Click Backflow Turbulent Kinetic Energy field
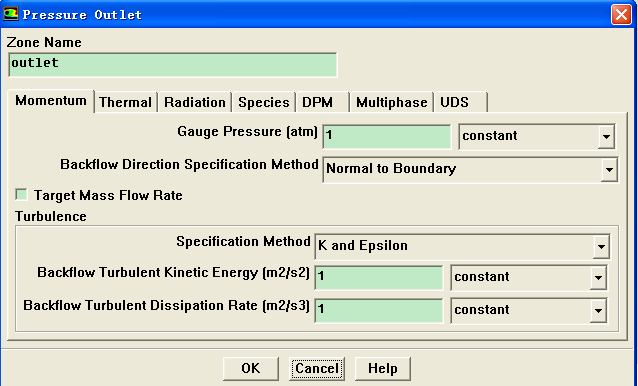 379,277
